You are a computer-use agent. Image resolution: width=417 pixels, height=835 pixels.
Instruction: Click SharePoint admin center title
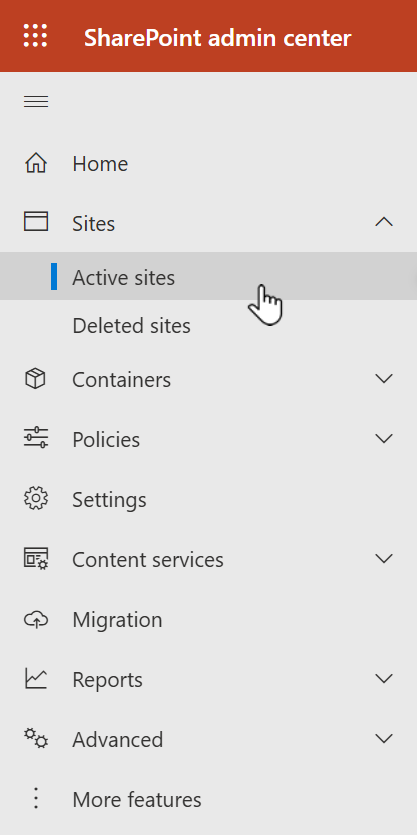(218, 38)
